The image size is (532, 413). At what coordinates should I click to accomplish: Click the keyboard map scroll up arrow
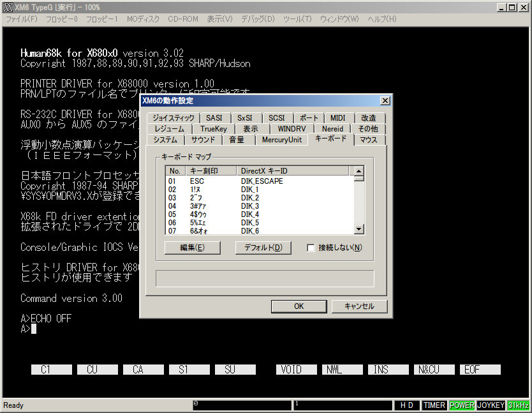[359, 171]
